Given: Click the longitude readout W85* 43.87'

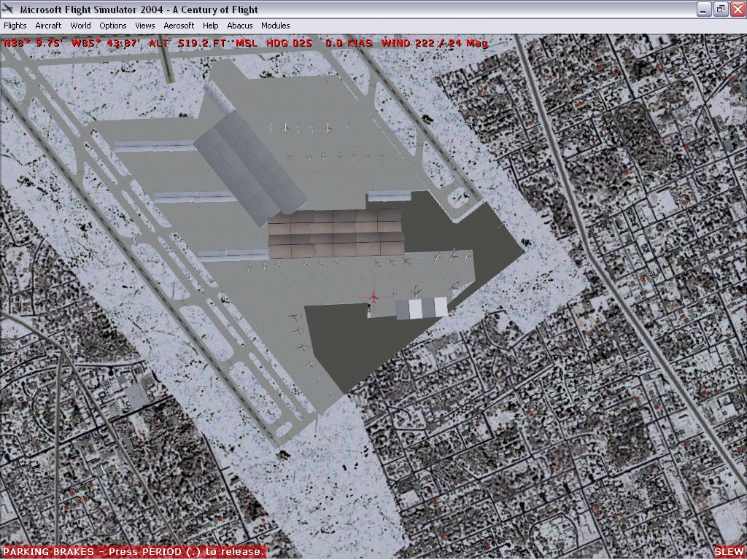Looking at the screenshot, I should point(105,43).
